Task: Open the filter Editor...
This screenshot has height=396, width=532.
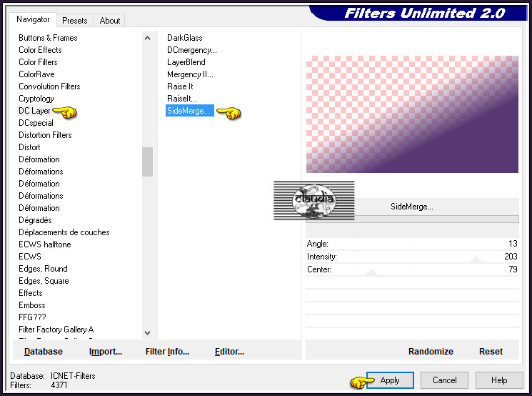Action: [x=229, y=352]
